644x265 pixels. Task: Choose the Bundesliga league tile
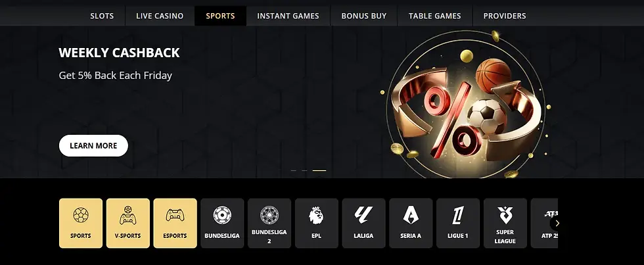(222, 223)
